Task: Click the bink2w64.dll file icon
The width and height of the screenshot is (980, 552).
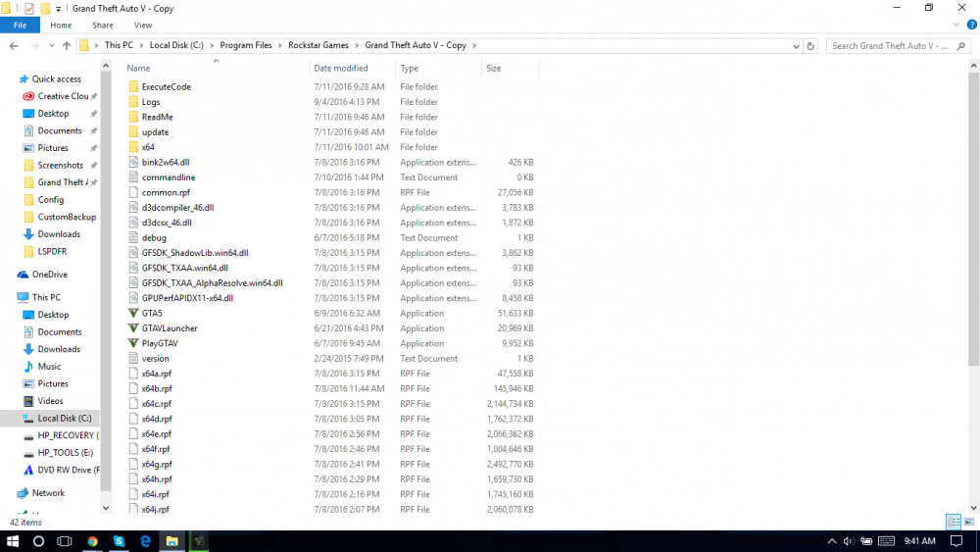Action: click(133, 162)
